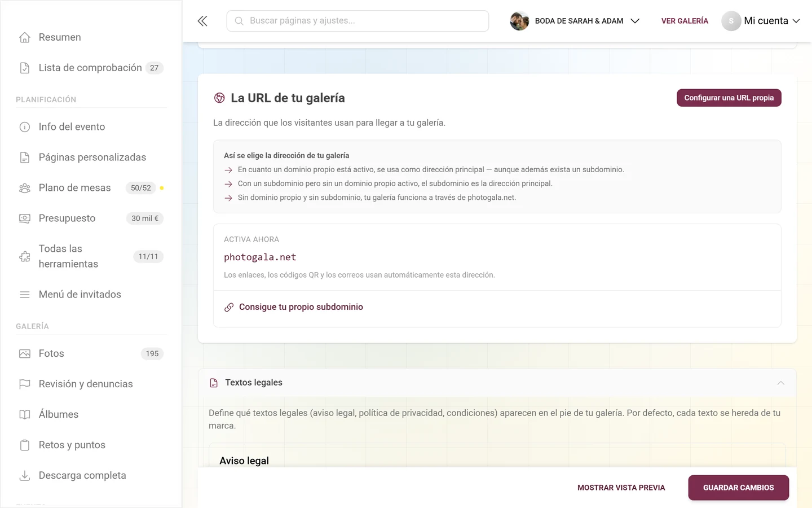The width and height of the screenshot is (812, 508).
Task: Click the 30 mil € budget badge
Action: [x=145, y=218]
